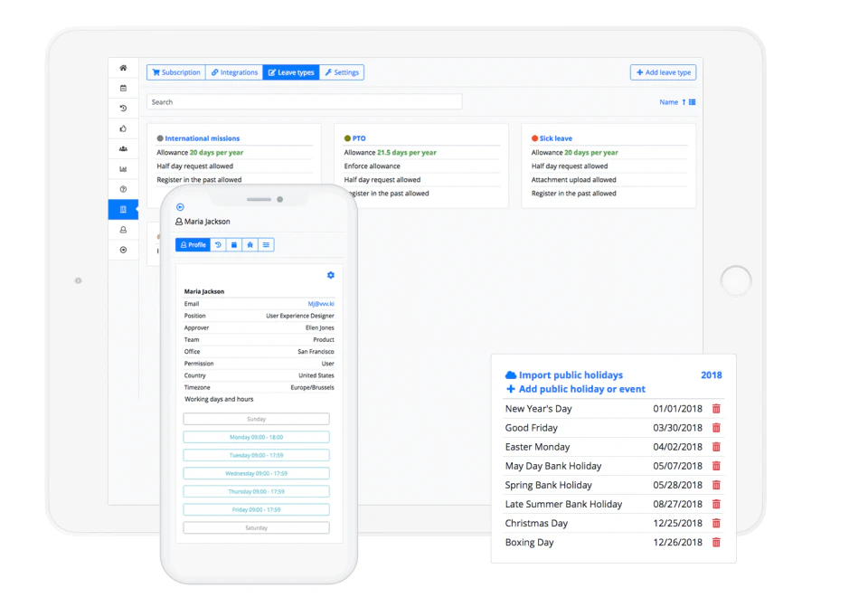Image resolution: width=868 pixels, height=607 pixels.
Task: Select the calendar icon in the left sidebar
Action: pos(123,88)
